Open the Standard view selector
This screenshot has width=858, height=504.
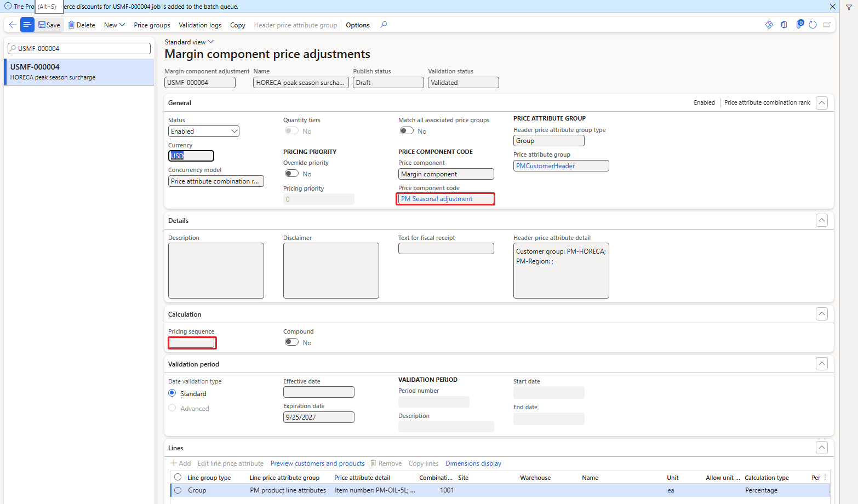click(x=189, y=42)
